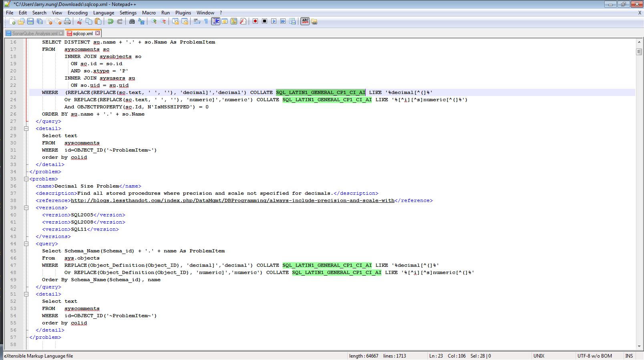Click the Zoom In toolbar icon

point(154,21)
